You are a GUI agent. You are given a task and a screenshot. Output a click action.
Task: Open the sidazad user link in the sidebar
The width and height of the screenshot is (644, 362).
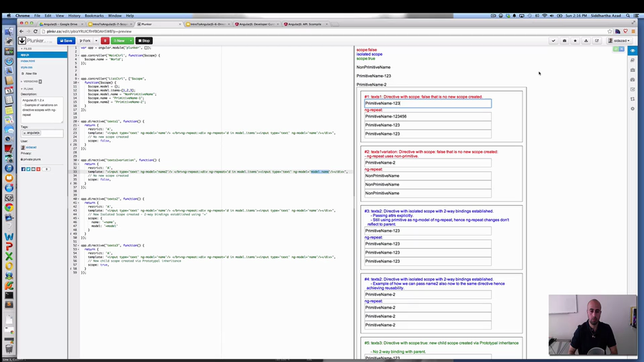click(x=31, y=147)
